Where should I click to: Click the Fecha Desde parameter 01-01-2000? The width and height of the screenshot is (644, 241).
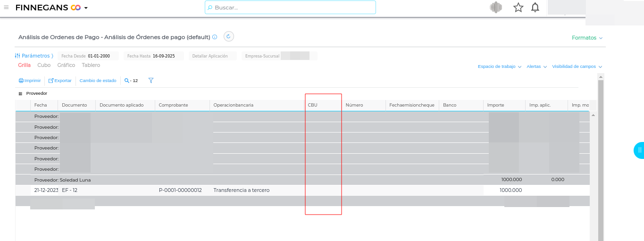click(x=88, y=56)
